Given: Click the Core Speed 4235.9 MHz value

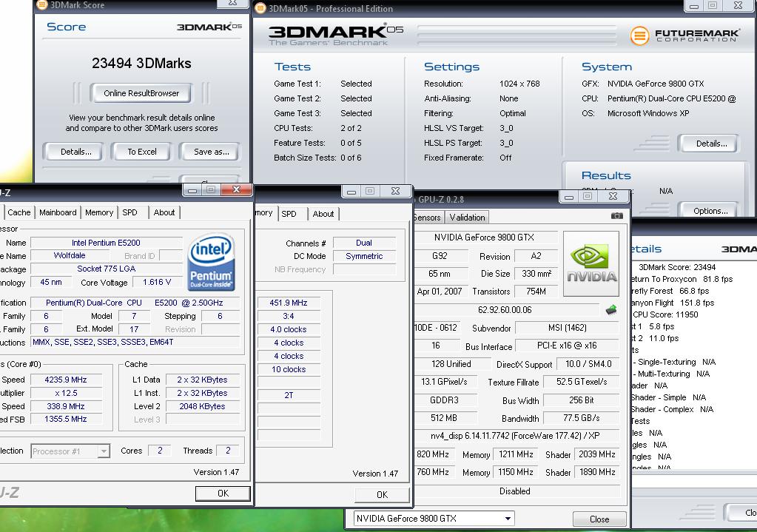Looking at the screenshot, I should pyautogui.click(x=66, y=380).
